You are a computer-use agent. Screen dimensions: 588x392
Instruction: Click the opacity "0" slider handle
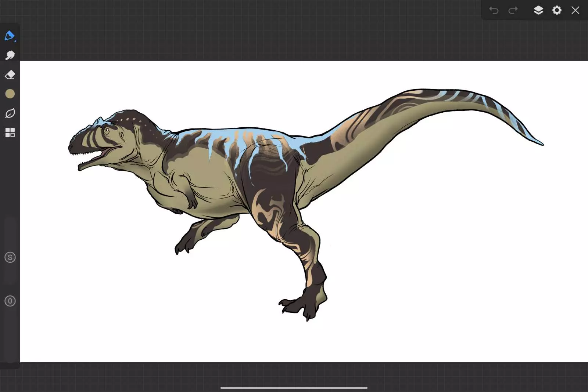pyautogui.click(x=10, y=301)
